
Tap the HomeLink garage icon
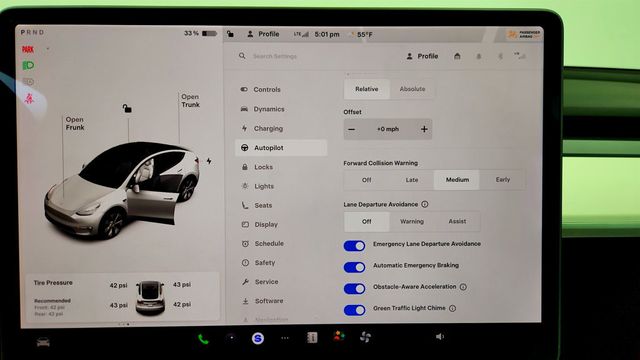pos(457,56)
